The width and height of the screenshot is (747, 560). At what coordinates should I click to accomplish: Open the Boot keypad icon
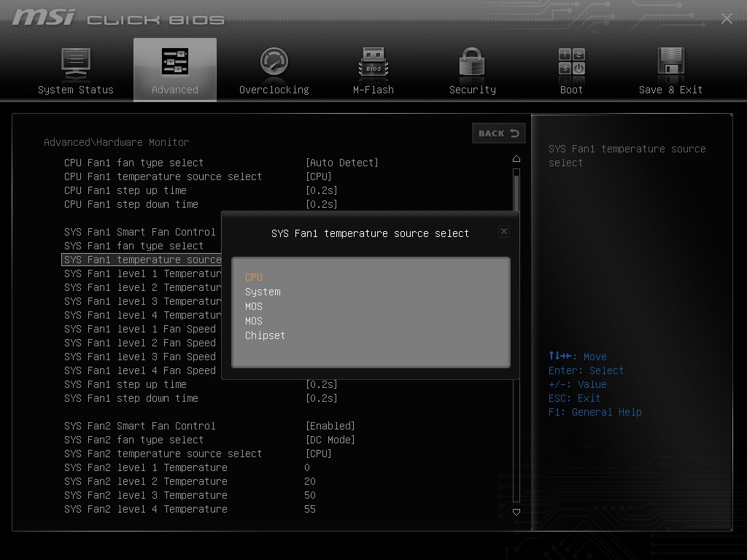(x=572, y=61)
